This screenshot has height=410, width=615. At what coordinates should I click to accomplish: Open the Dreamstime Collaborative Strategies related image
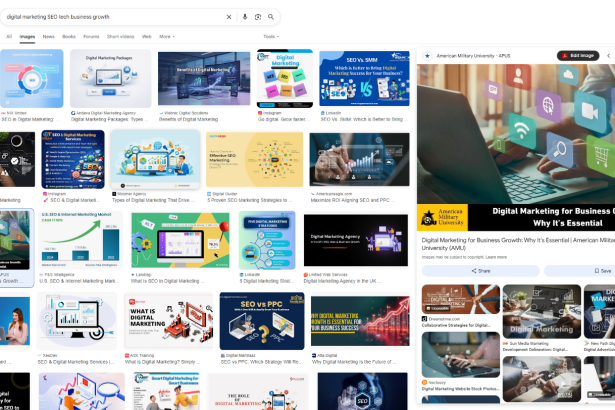tap(460, 300)
